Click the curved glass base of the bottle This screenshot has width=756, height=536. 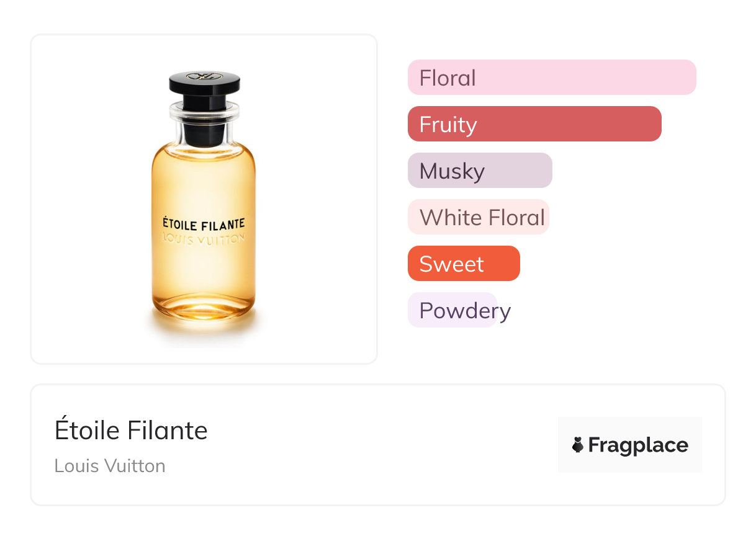(204, 306)
